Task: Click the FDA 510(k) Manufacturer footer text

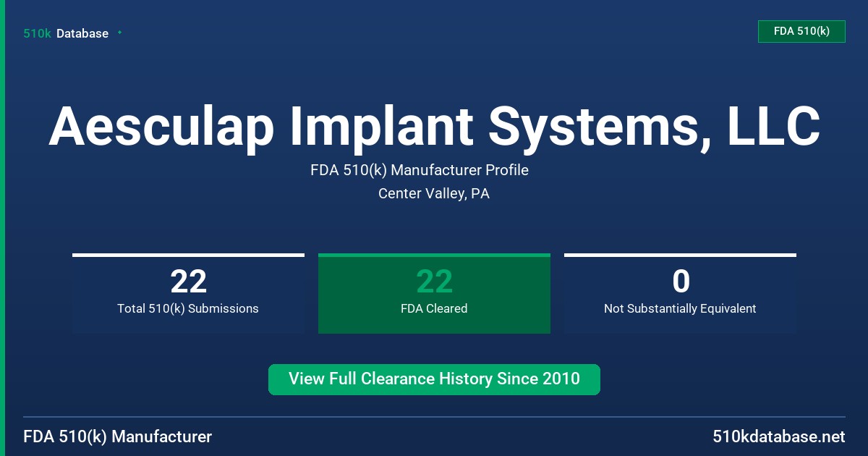Action: [118, 436]
